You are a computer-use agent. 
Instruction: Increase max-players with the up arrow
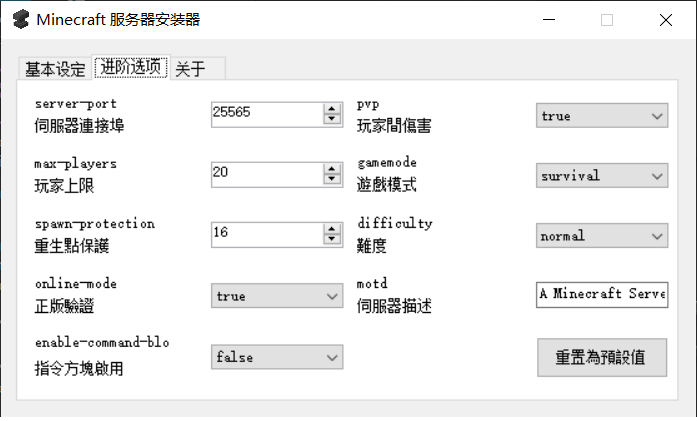(x=332, y=169)
